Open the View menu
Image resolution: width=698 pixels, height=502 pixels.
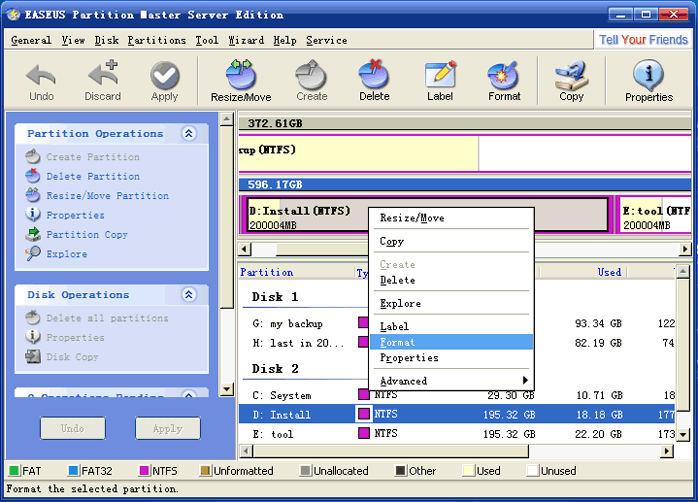73,40
